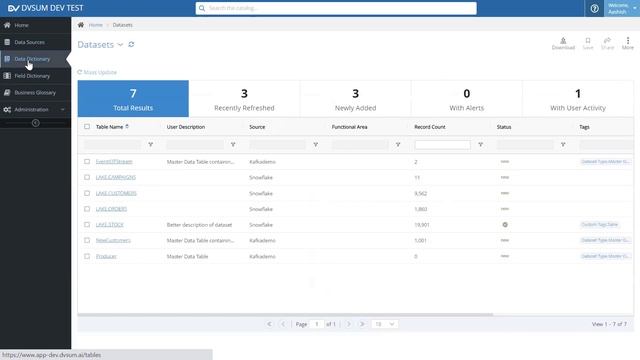Screen dimensions: 640x360
Task: Open the LAKE.ORDERS dataset link
Action: point(111,209)
